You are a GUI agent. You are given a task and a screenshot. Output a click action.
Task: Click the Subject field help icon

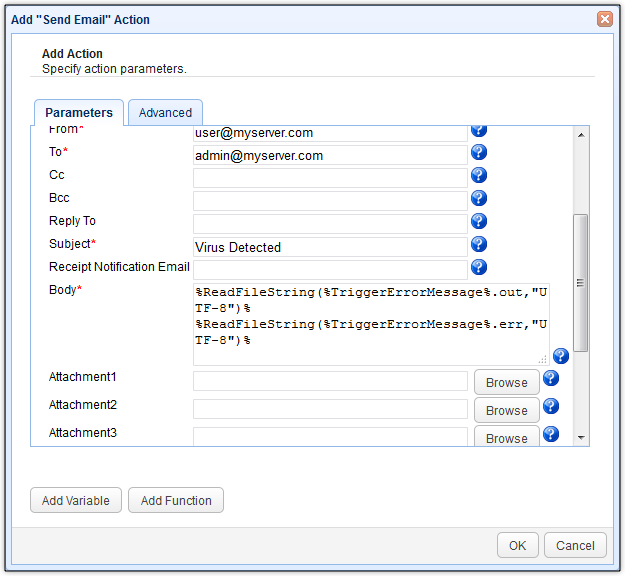pos(479,244)
